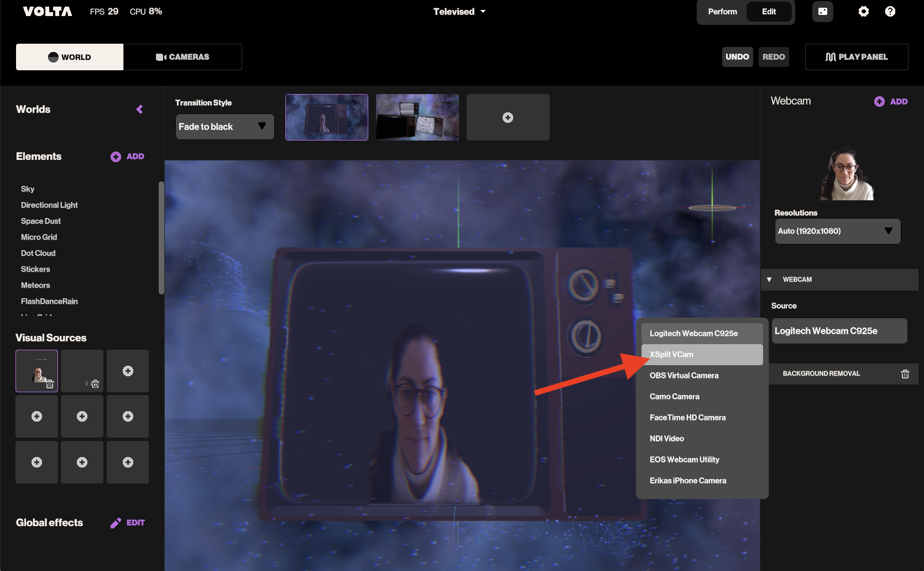This screenshot has height=571, width=924.
Task: Select the webcam visual source thumbnail
Action: coord(36,371)
